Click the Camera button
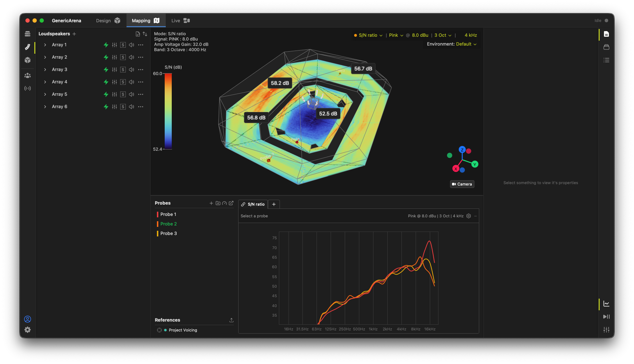 tap(462, 184)
